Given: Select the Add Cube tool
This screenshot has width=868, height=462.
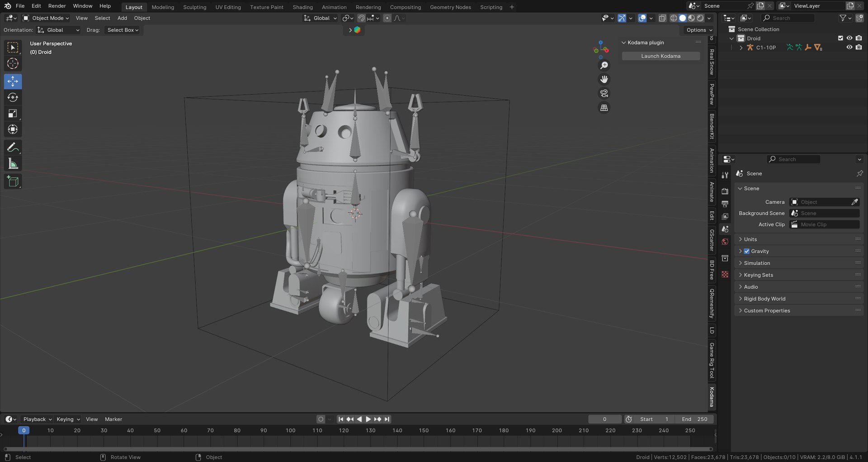Looking at the screenshot, I should coord(13,181).
